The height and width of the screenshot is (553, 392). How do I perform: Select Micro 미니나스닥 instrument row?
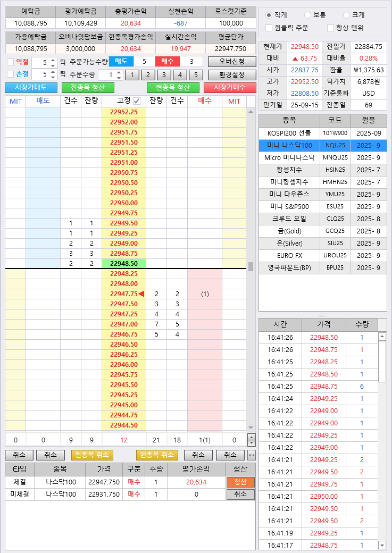[322, 157]
